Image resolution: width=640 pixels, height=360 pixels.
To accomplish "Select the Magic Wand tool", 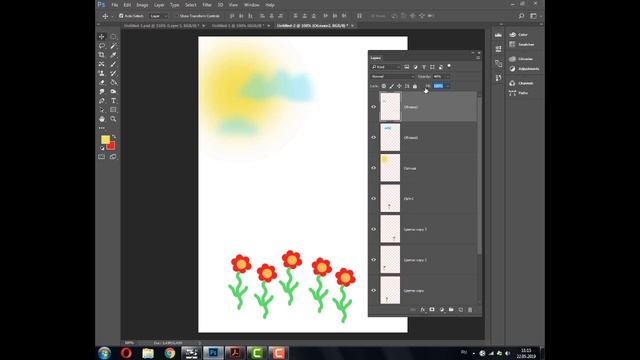I will tap(113, 46).
